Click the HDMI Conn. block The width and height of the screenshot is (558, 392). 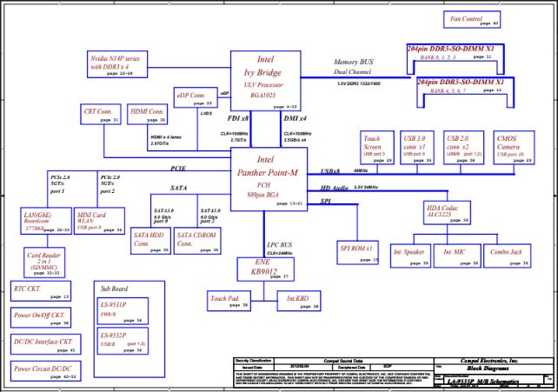(x=148, y=114)
